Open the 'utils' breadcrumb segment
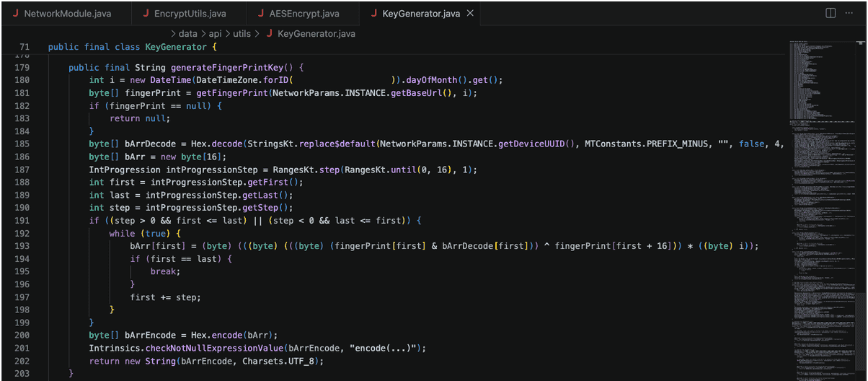Image resolution: width=868 pixels, height=381 pixels. click(x=242, y=34)
